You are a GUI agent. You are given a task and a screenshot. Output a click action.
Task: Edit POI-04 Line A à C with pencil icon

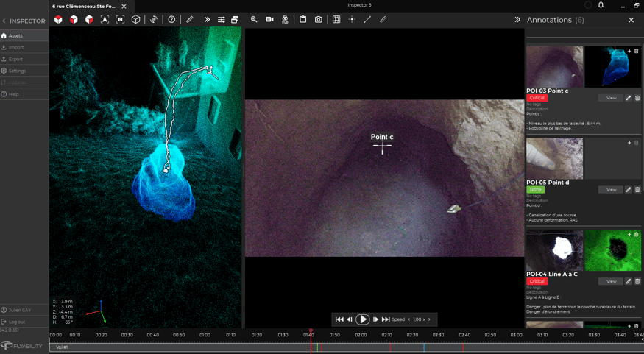click(x=629, y=281)
